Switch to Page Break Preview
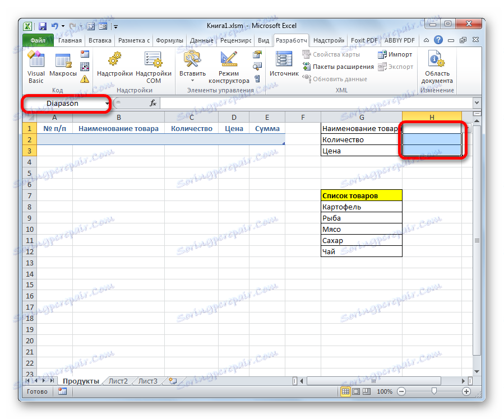This screenshot has width=504, height=420. coord(367,391)
